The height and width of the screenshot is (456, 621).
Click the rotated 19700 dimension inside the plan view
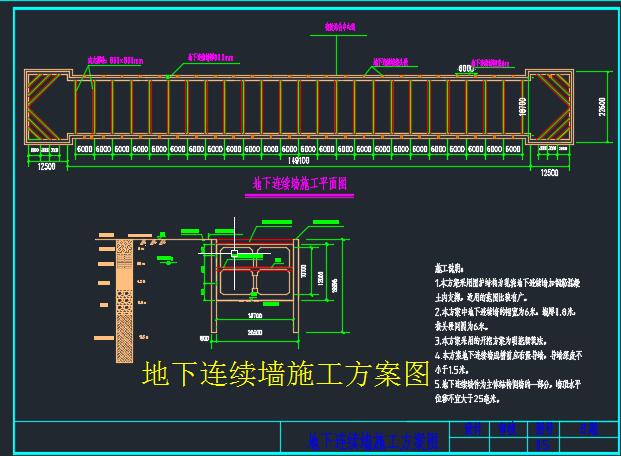point(522,107)
